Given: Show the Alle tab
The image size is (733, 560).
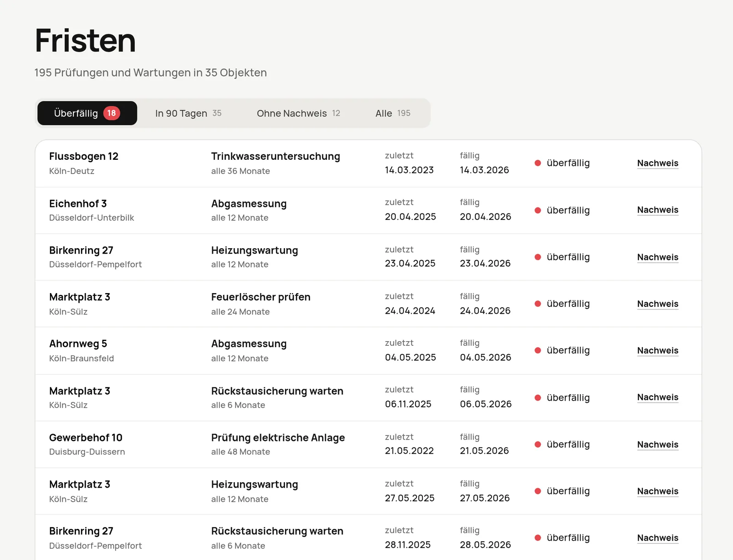Looking at the screenshot, I should point(393,113).
